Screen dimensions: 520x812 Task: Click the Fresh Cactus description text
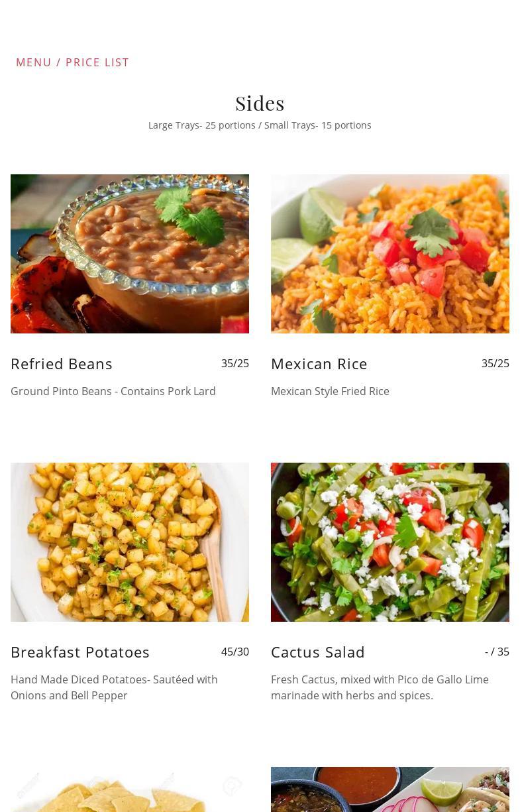click(x=380, y=687)
